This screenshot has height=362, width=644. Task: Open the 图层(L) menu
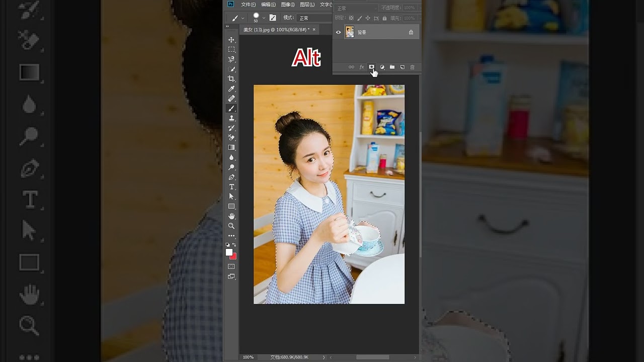pyautogui.click(x=307, y=5)
